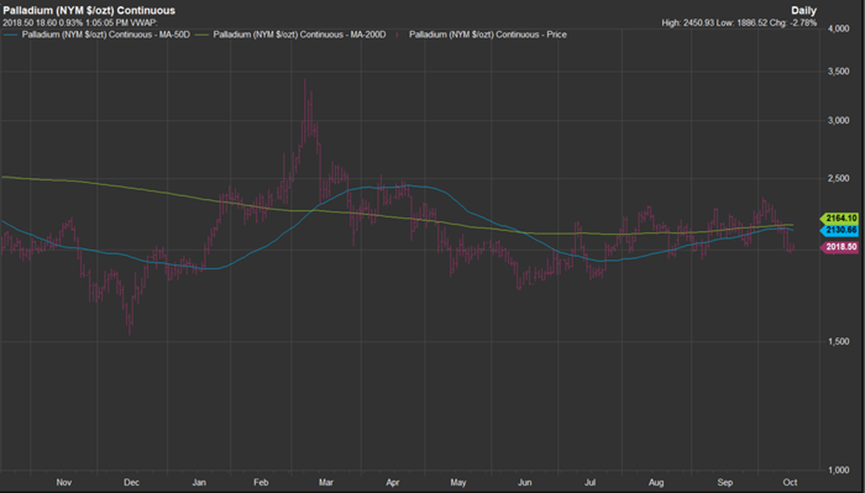Click the Aug month label
Image resolution: width=865 pixels, height=493 pixels.
[656, 483]
